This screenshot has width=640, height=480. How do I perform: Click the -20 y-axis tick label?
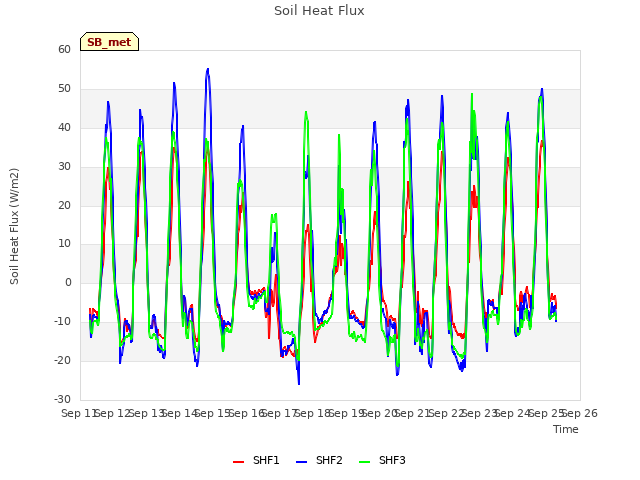62,360
